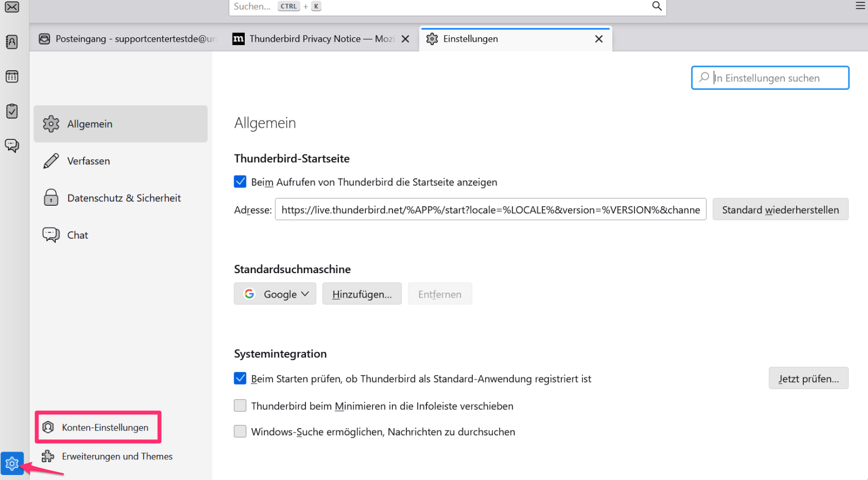The width and height of the screenshot is (868, 480).
Task: Toggle default application check at startup checkbox
Action: (240, 379)
